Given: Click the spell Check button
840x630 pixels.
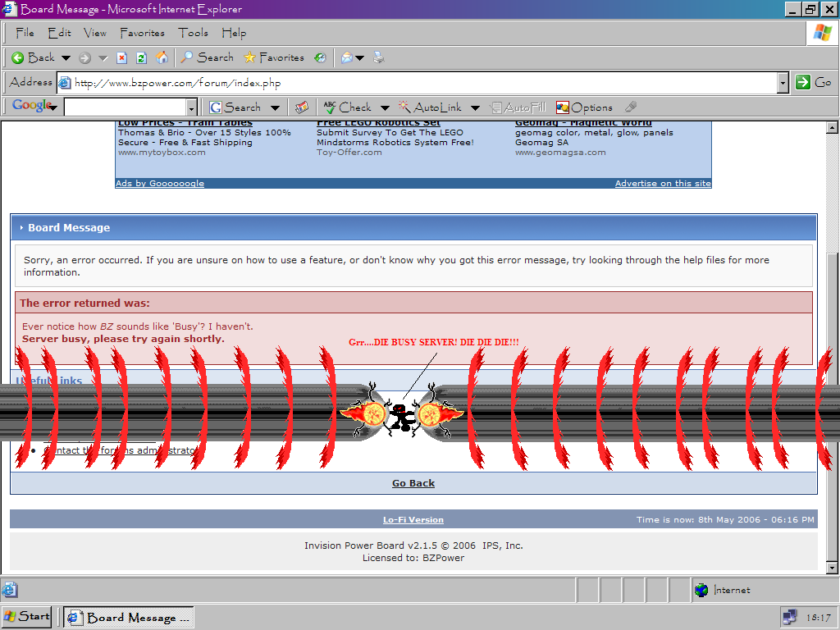Looking at the screenshot, I should 347,107.
